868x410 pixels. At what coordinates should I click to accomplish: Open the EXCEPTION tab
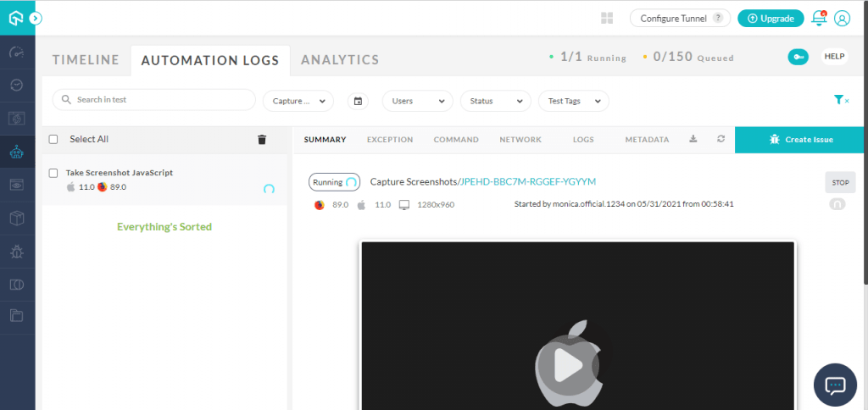pos(390,140)
